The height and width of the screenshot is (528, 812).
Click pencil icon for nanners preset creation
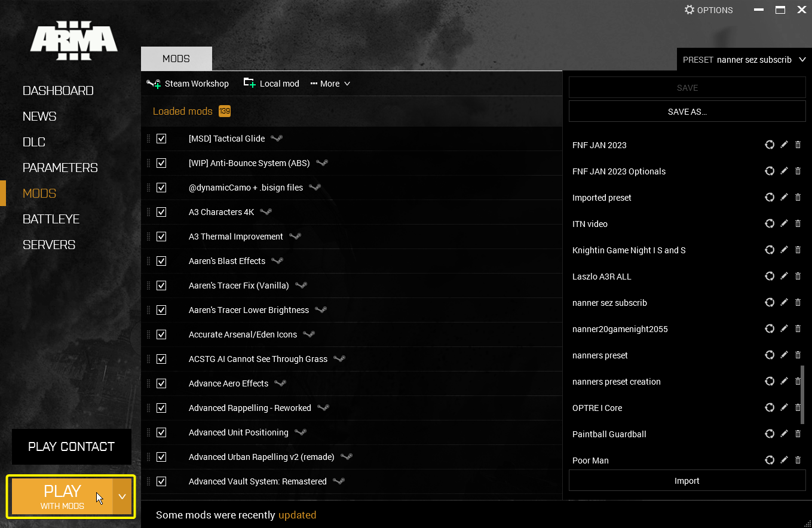pyautogui.click(x=785, y=381)
